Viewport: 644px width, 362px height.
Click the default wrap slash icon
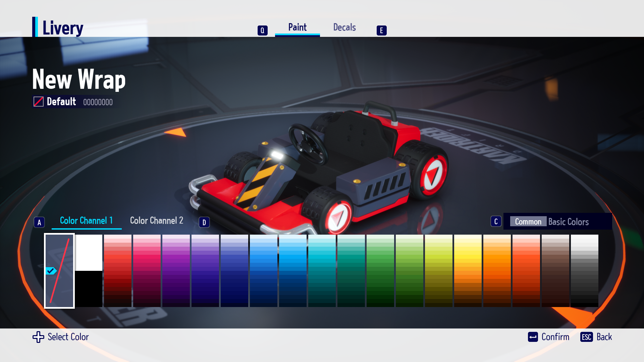click(x=38, y=102)
